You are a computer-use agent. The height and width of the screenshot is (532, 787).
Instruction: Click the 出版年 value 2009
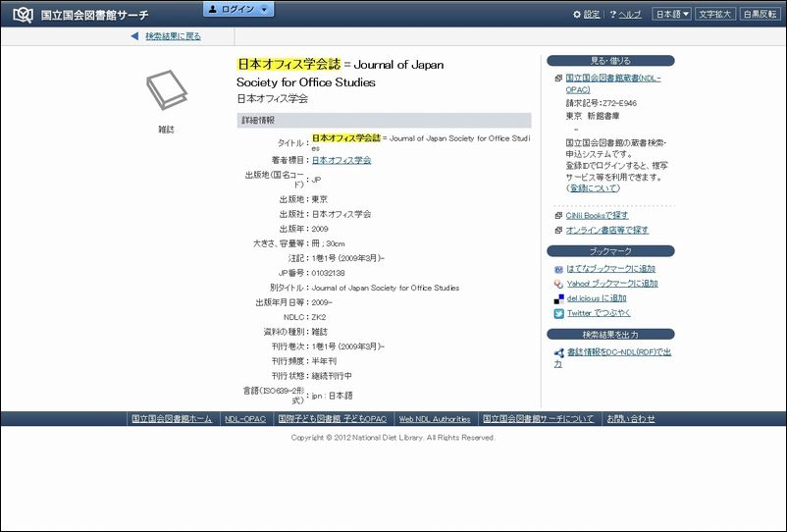pyautogui.click(x=320, y=229)
